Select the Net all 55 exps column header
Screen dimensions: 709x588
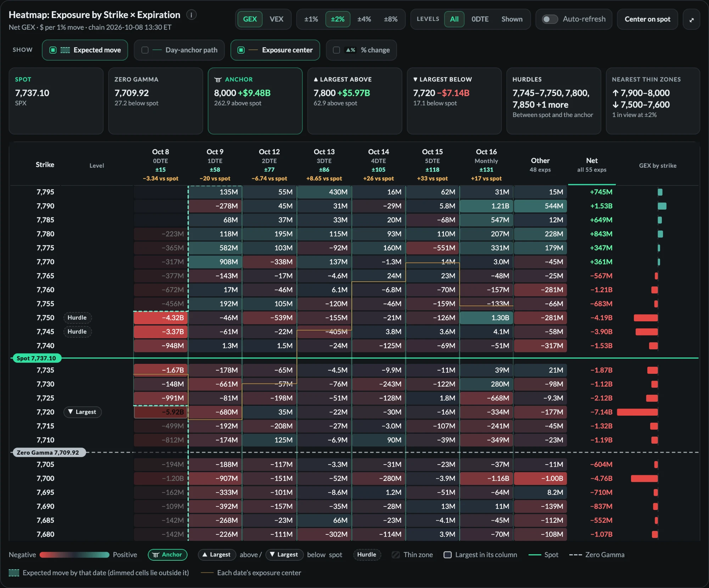[x=592, y=165]
